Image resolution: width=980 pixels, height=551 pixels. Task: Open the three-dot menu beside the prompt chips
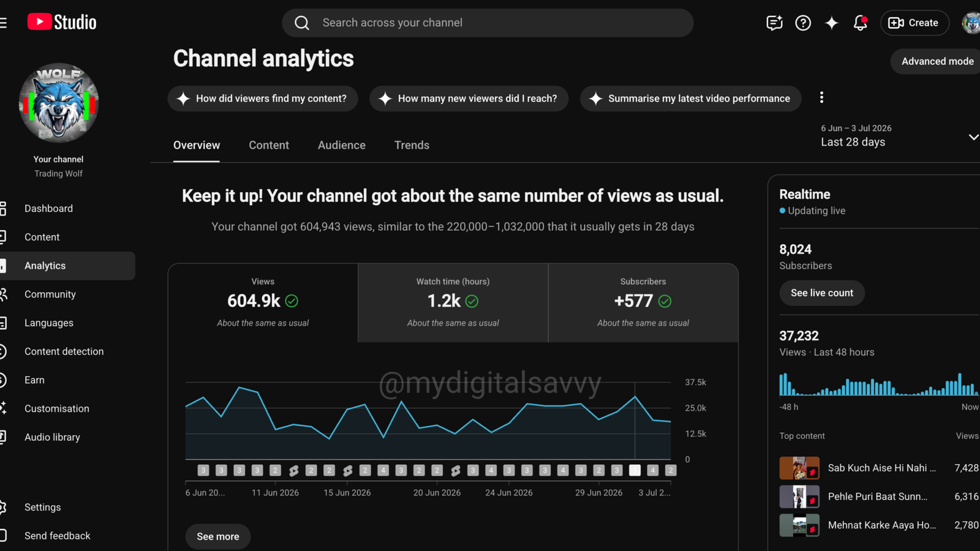(821, 97)
